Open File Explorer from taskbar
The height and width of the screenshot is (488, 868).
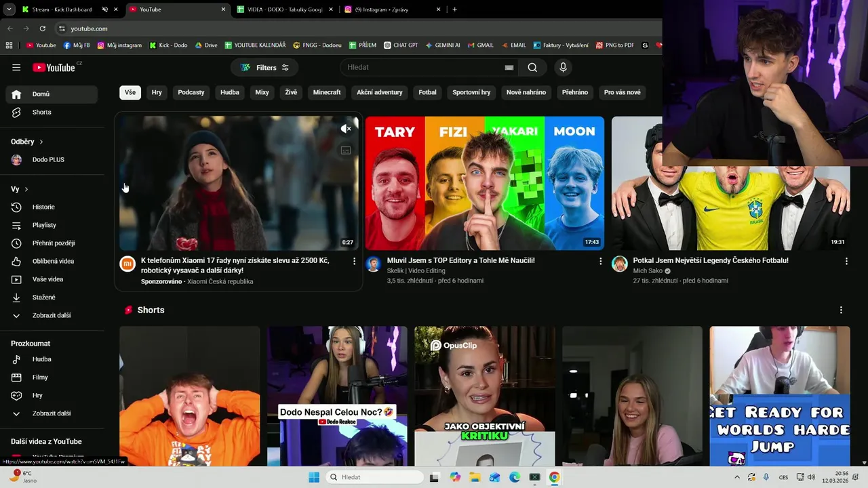point(475,477)
